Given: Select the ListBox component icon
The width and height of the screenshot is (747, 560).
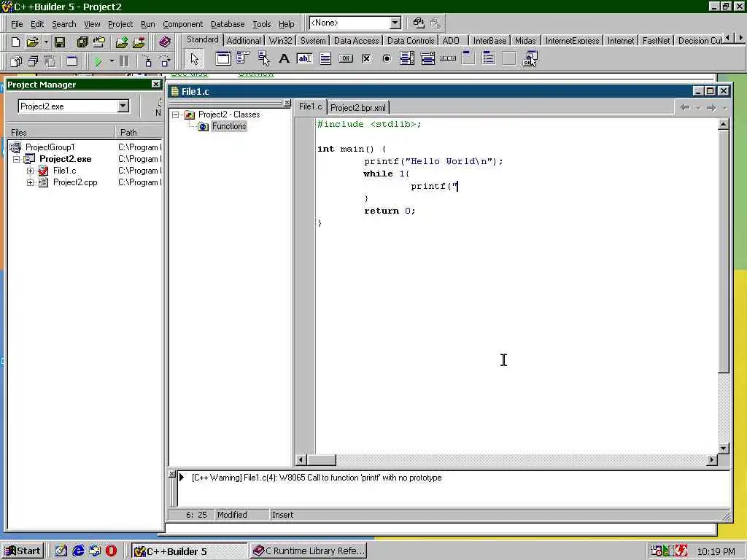Looking at the screenshot, I should pyautogui.click(x=407, y=58).
